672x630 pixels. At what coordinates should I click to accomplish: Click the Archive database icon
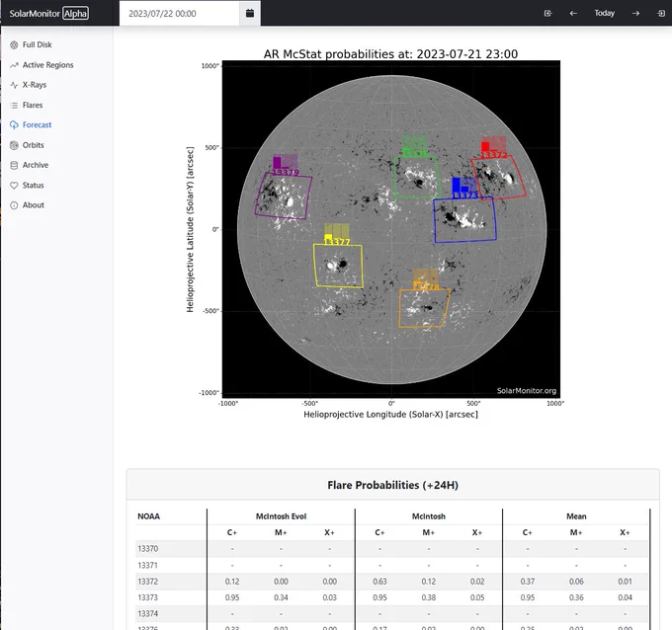(x=14, y=165)
